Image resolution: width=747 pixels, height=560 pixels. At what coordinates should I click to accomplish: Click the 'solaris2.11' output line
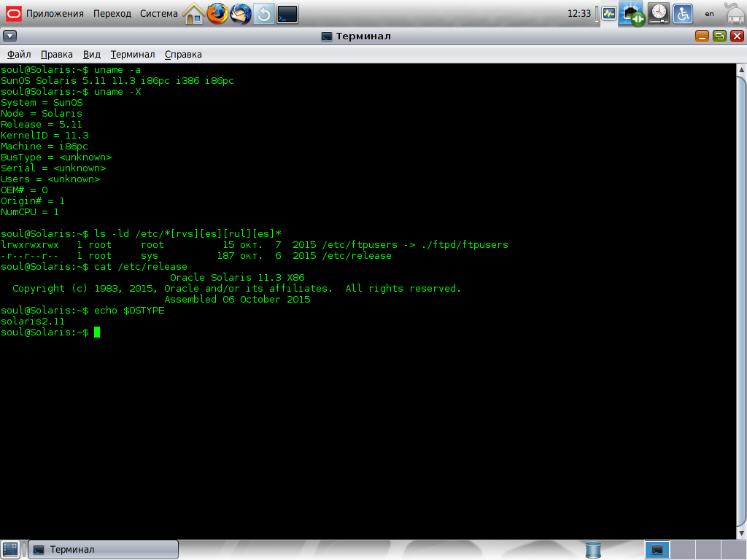click(x=32, y=322)
